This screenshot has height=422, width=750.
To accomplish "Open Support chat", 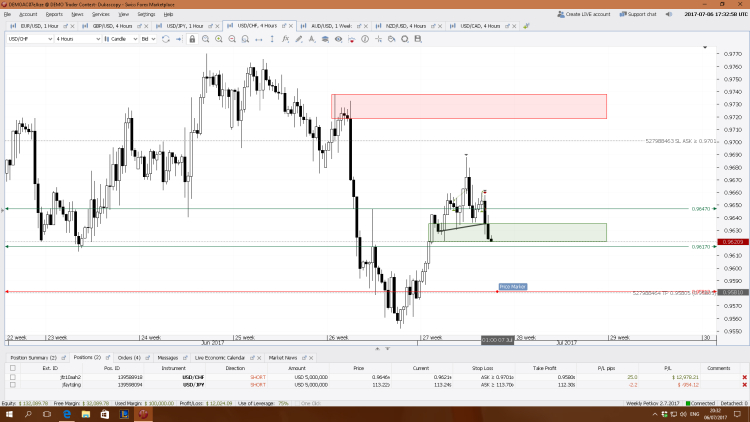I will [638, 14].
